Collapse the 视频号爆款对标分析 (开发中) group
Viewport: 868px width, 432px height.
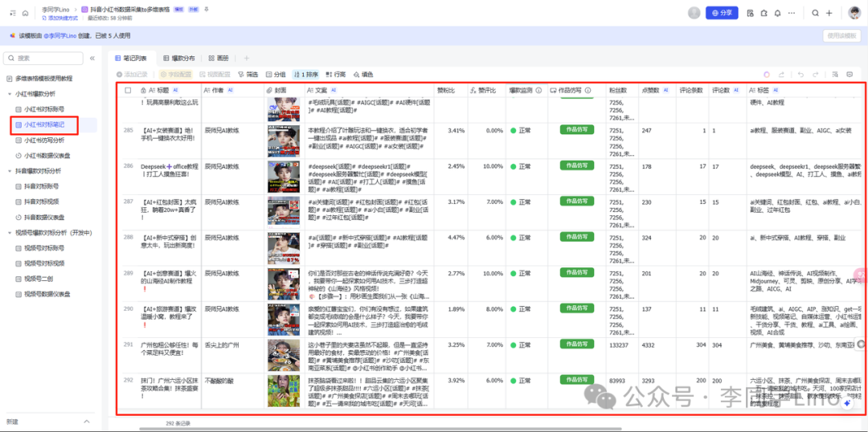(x=10, y=233)
